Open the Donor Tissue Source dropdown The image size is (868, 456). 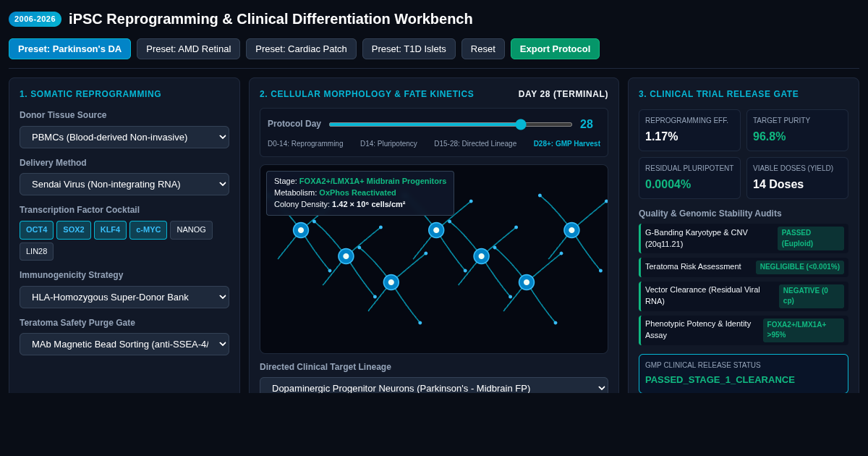tap(124, 137)
